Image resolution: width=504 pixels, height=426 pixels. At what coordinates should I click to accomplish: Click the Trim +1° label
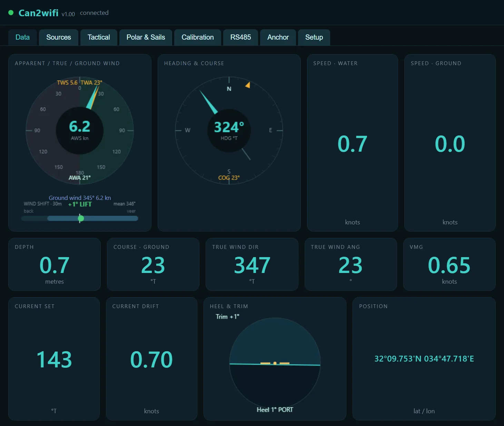point(227,317)
